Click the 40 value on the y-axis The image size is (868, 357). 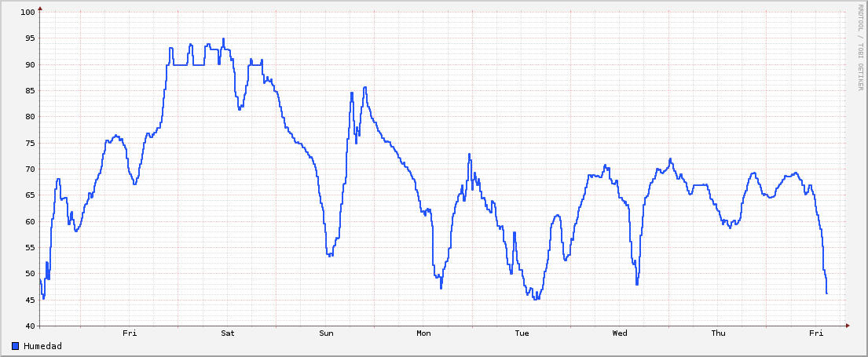(29, 326)
